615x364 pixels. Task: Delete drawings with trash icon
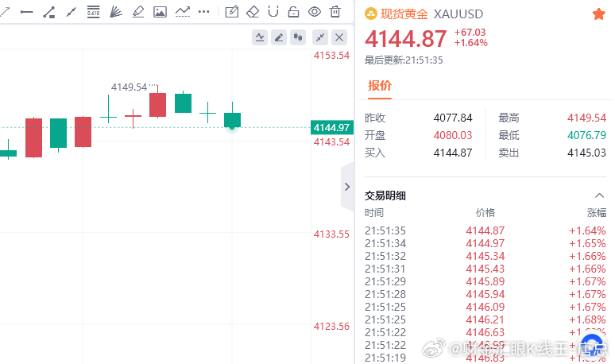click(x=335, y=12)
